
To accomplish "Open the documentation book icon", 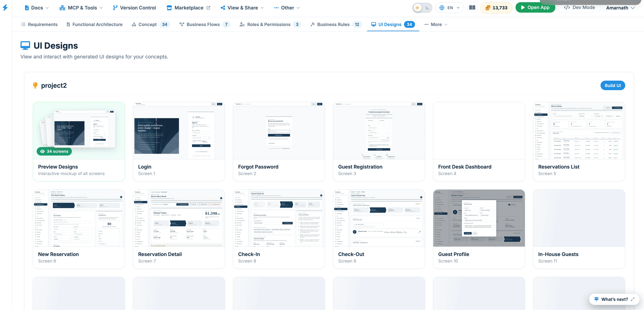I will pos(472,8).
